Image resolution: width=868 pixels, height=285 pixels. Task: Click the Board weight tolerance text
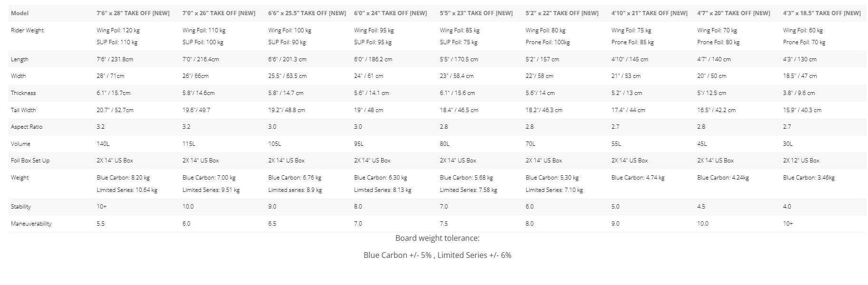click(437, 238)
